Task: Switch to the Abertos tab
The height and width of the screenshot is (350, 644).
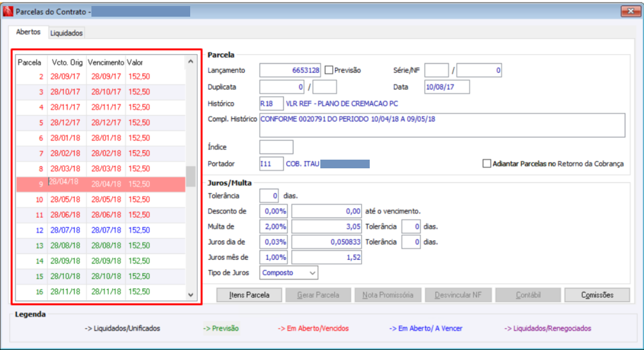Action: click(x=28, y=32)
